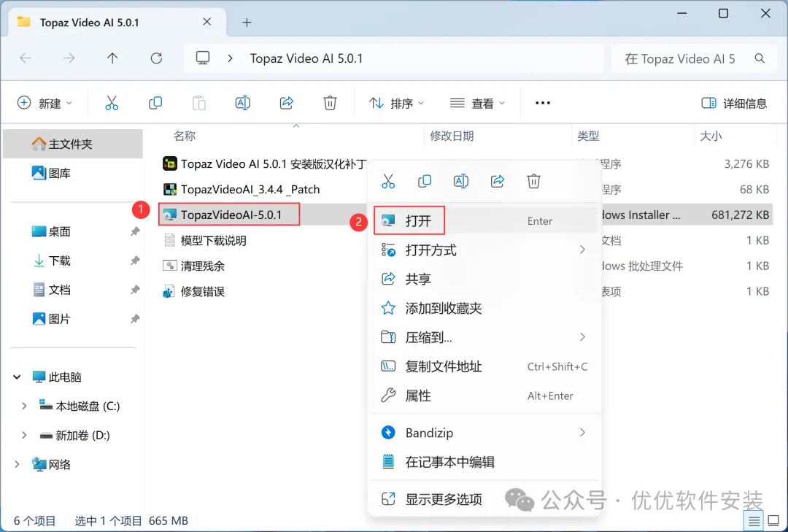Switch to the large thumbnails view icon in the status bar
Viewport: 788px width, 532px height.
pyautogui.click(x=774, y=522)
